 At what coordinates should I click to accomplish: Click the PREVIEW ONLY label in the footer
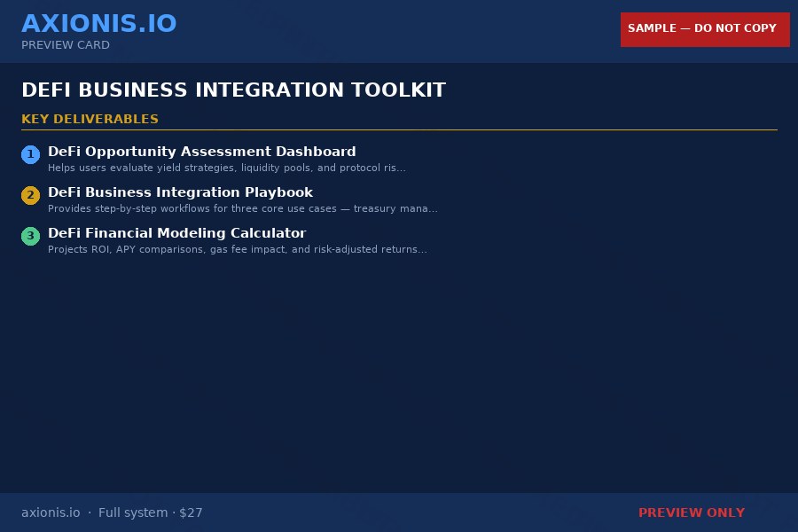692,512
